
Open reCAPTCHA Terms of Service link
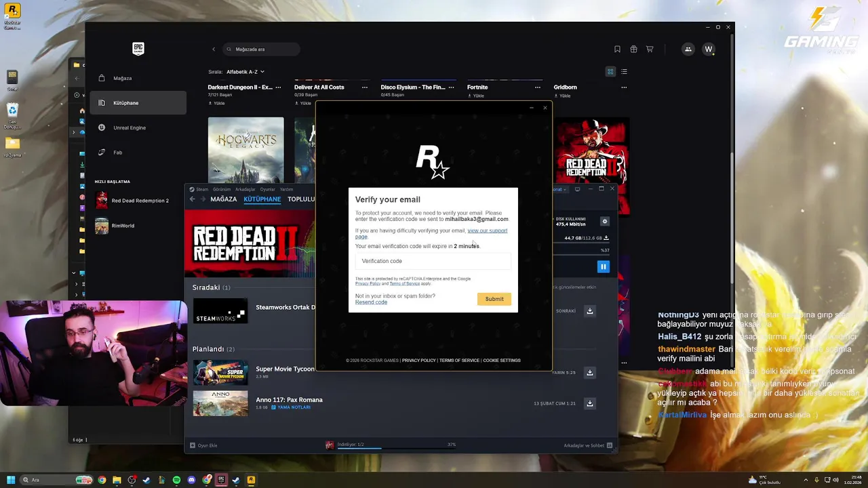click(x=404, y=283)
